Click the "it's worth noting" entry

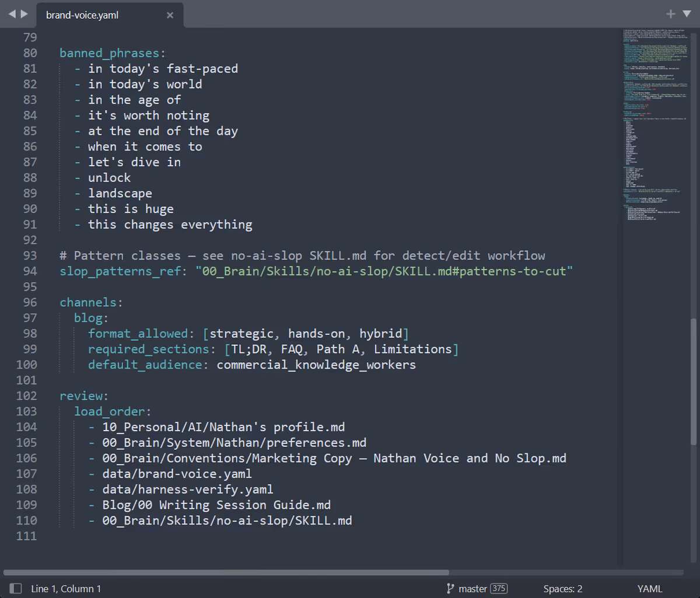tap(149, 116)
